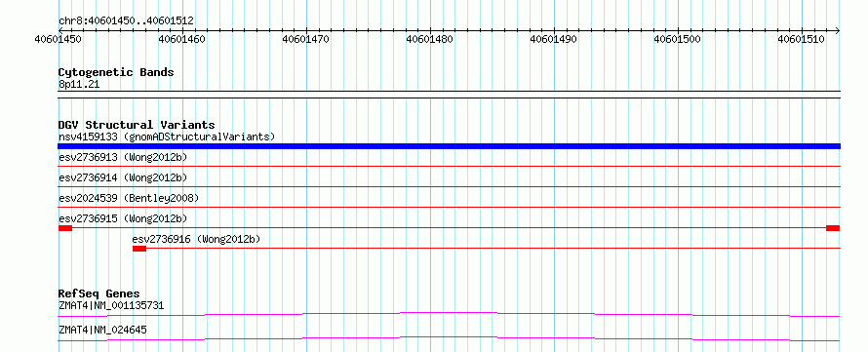Select the esv2736914 (Wong2012b) variant label
The image size is (868, 352).
tap(123, 177)
